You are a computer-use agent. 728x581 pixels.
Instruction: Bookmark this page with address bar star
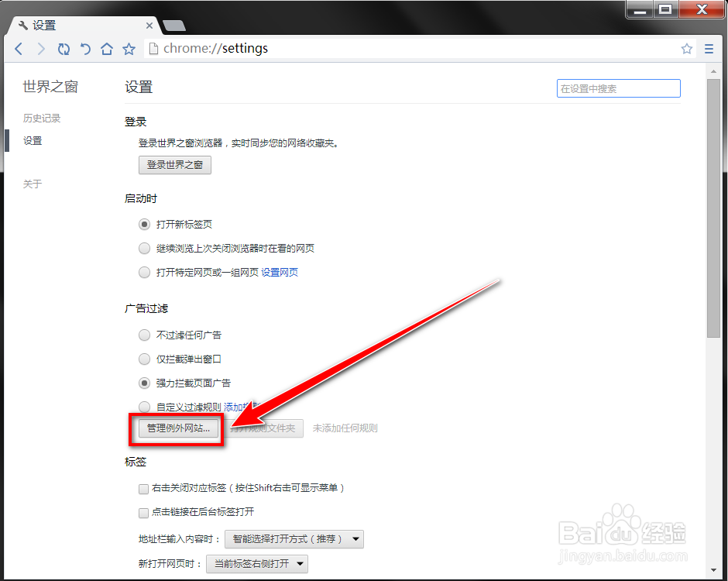687,48
